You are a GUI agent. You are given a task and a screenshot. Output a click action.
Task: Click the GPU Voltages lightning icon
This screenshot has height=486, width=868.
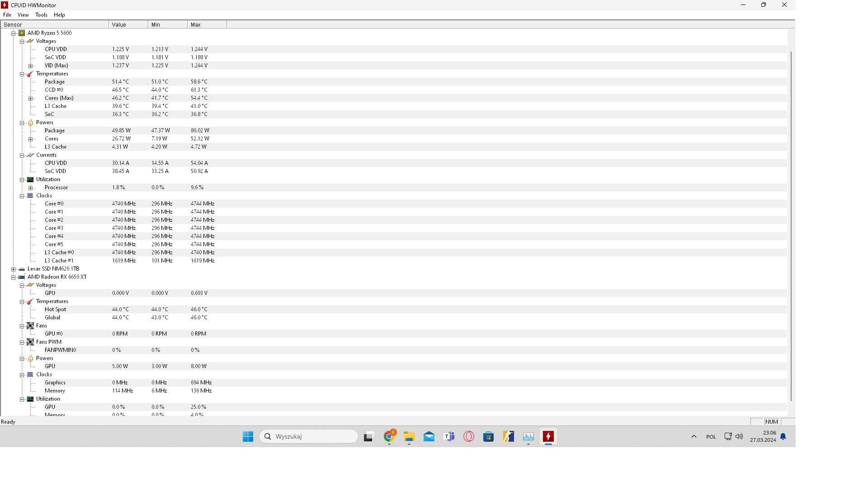point(30,285)
